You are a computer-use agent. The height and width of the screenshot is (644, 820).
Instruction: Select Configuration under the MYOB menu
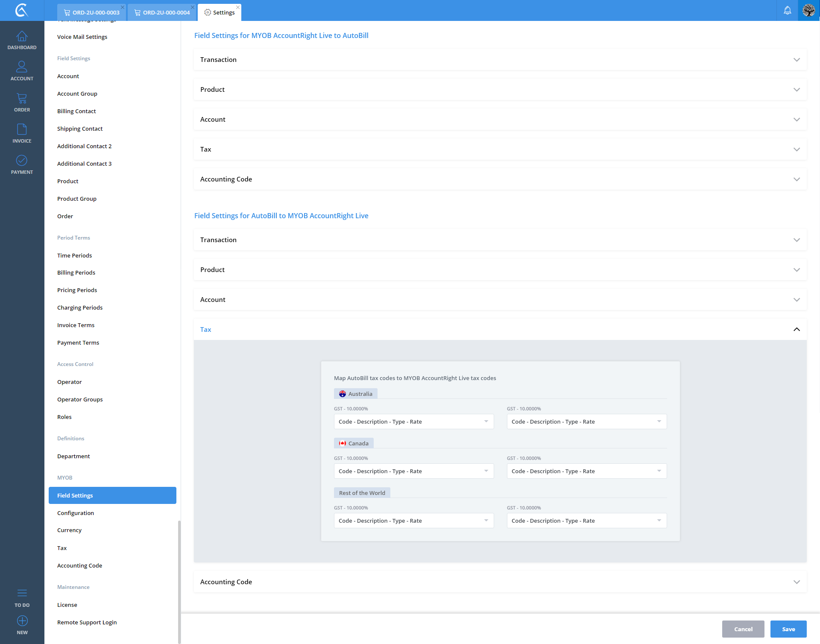coord(76,513)
